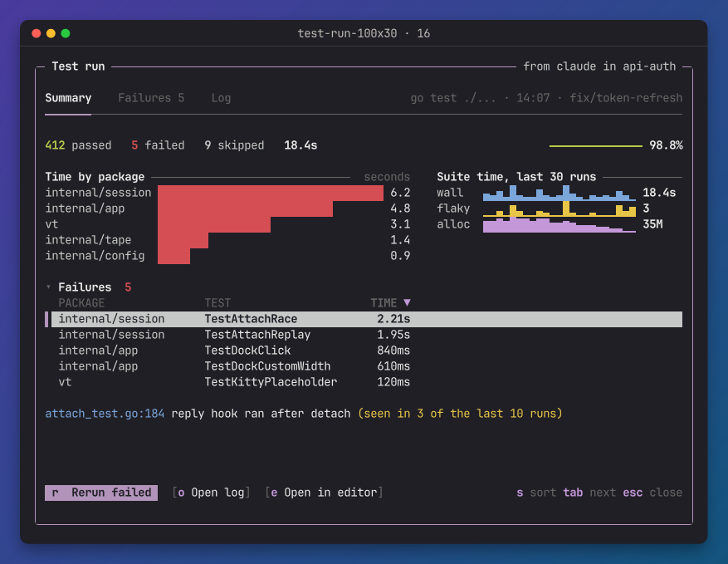This screenshot has width=728, height=564.
Task: Click the 'from claude in api-auth' label
Action: tap(599, 66)
